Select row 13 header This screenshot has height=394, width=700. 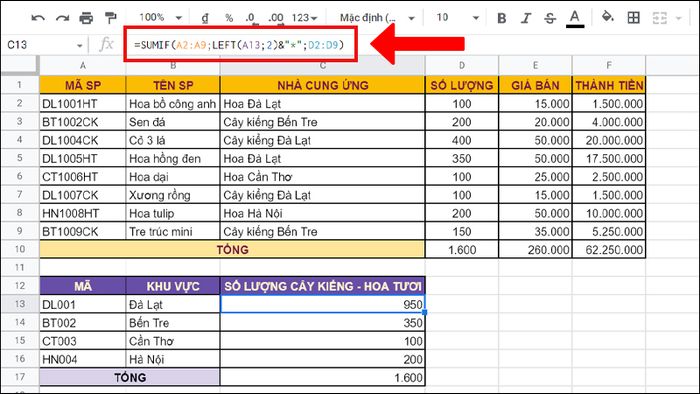(20, 304)
